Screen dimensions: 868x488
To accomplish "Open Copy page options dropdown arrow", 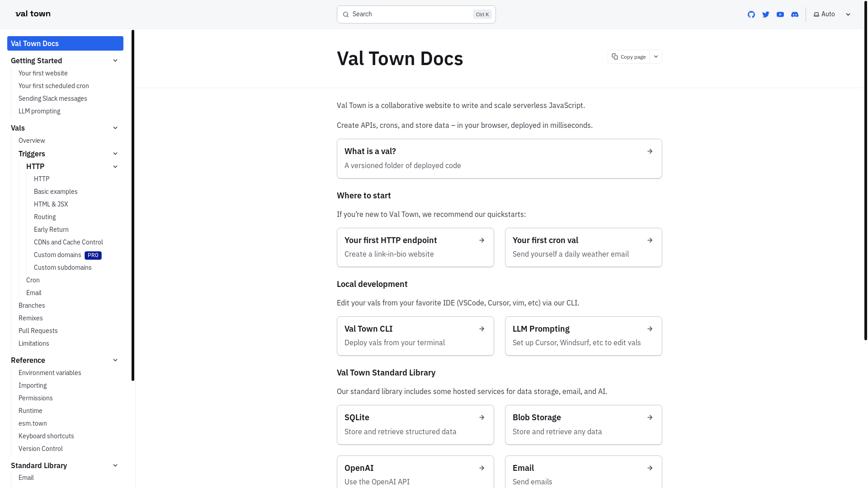I will pos(656,56).
